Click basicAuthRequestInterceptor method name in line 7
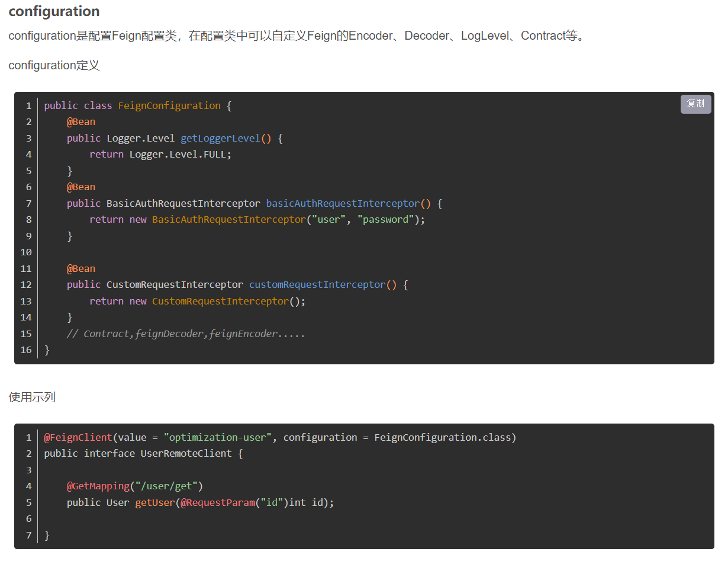 [x=343, y=203]
